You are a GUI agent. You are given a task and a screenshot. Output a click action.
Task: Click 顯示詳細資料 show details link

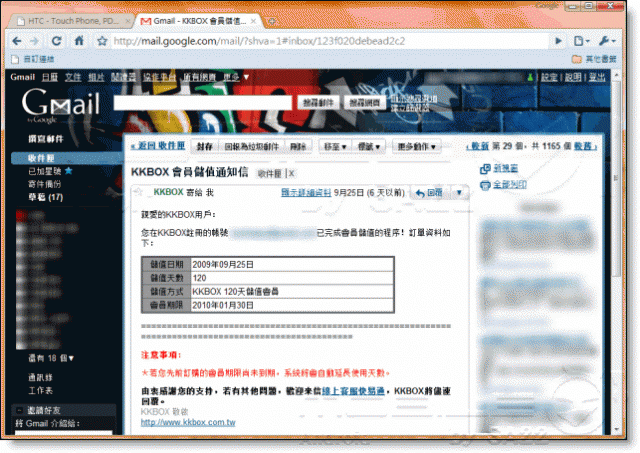click(306, 192)
